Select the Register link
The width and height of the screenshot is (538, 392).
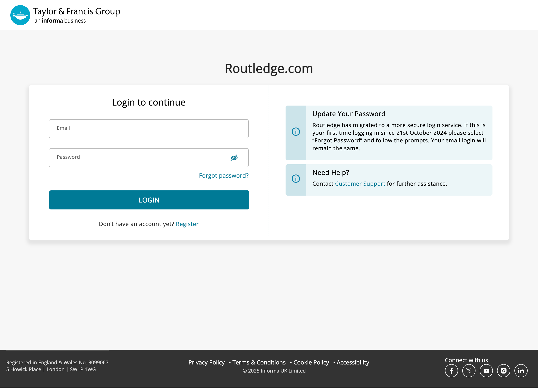187,224
